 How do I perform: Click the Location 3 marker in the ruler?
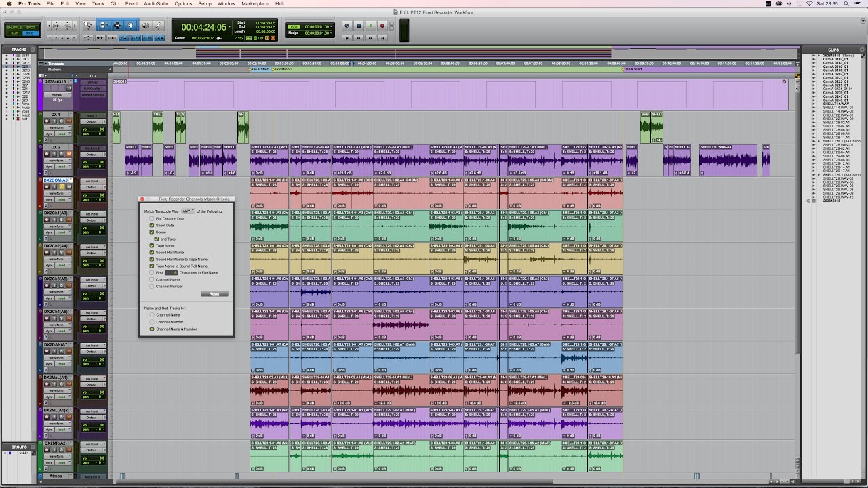point(283,69)
